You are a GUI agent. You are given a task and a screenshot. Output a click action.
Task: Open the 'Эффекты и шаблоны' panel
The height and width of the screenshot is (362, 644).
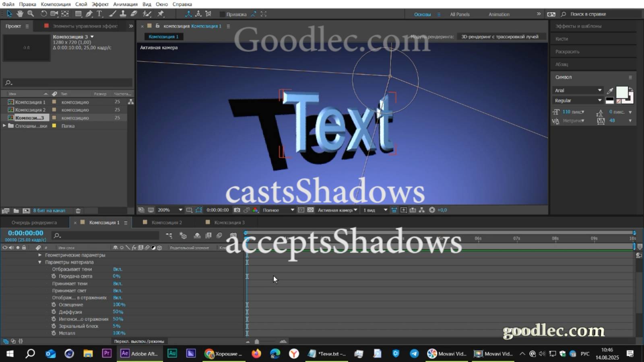point(578,26)
